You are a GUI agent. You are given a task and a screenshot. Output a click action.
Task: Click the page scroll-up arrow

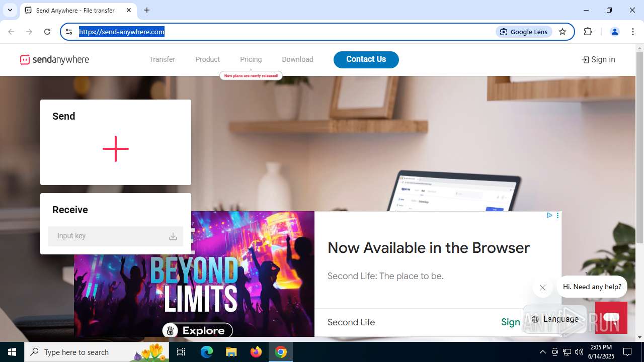pos(640,49)
